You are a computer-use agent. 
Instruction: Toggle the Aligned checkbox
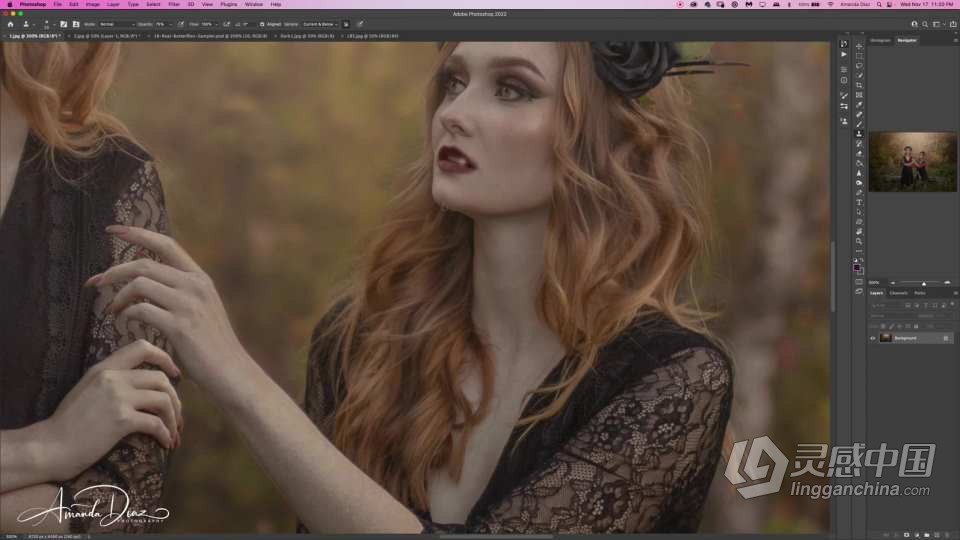(262, 24)
